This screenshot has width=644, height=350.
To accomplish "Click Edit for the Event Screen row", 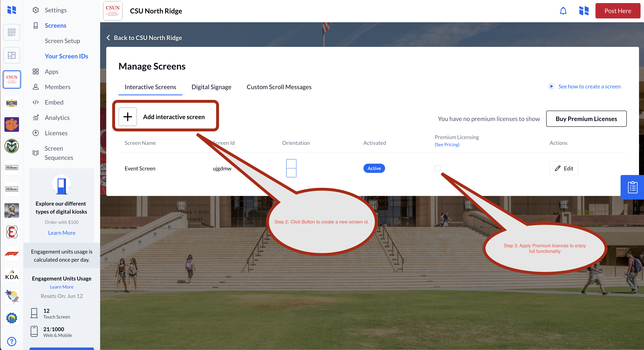I will click(x=564, y=168).
